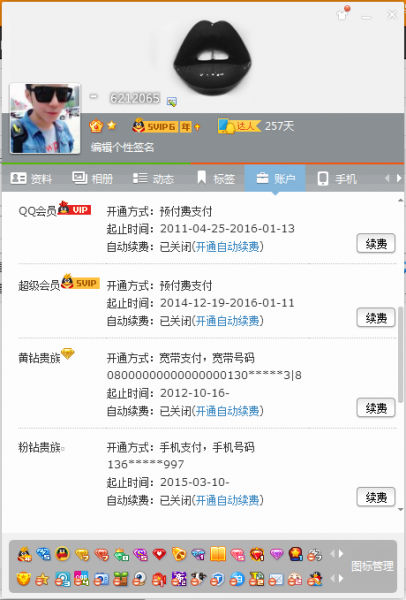The image size is (406, 600).
Task: Open the 资料 profile tab
Action: (x=31, y=178)
